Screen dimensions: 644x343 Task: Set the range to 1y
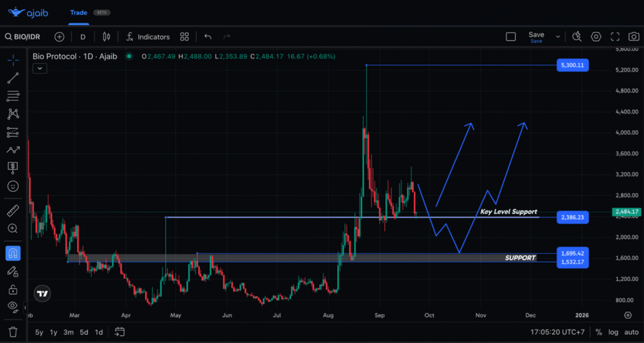point(54,332)
